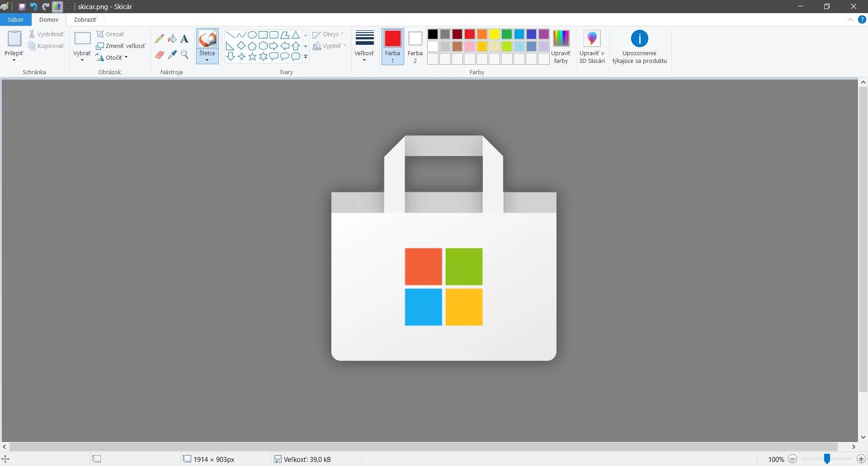This screenshot has height=466, width=868.
Task: Redo the action in title bar
Action: tap(45, 7)
